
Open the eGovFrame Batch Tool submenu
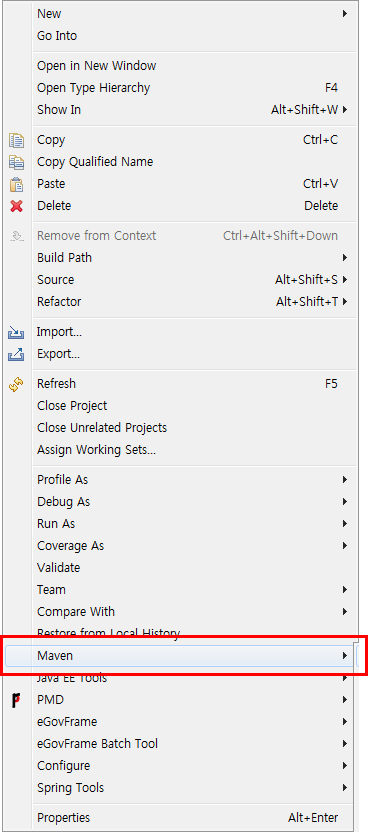coord(192,744)
